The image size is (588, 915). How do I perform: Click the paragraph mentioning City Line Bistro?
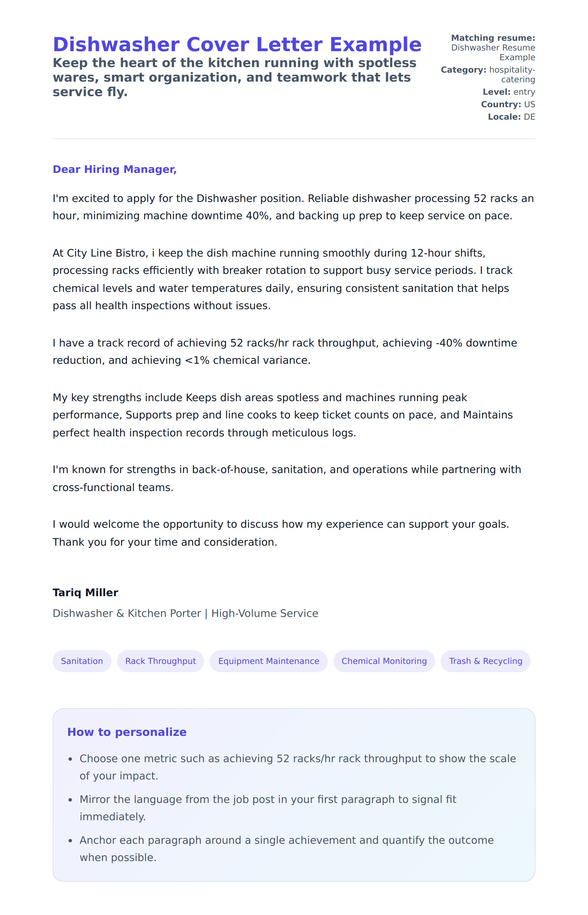tap(283, 279)
